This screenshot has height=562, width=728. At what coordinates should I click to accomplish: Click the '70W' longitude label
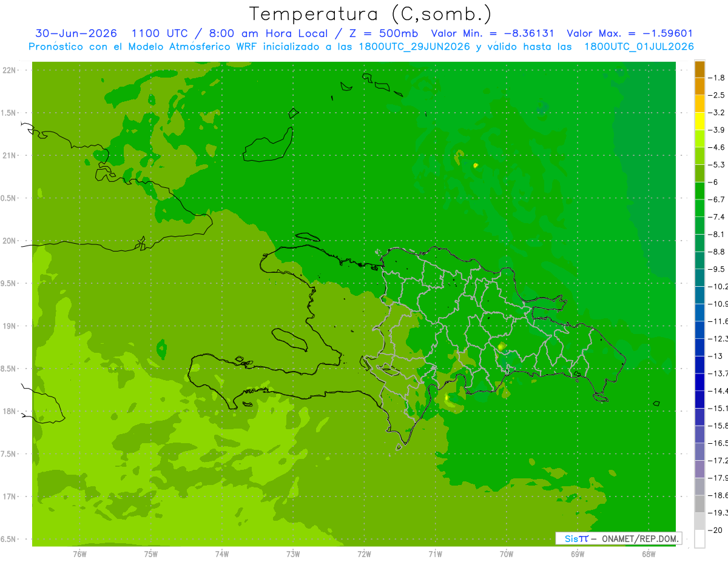[x=506, y=554]
